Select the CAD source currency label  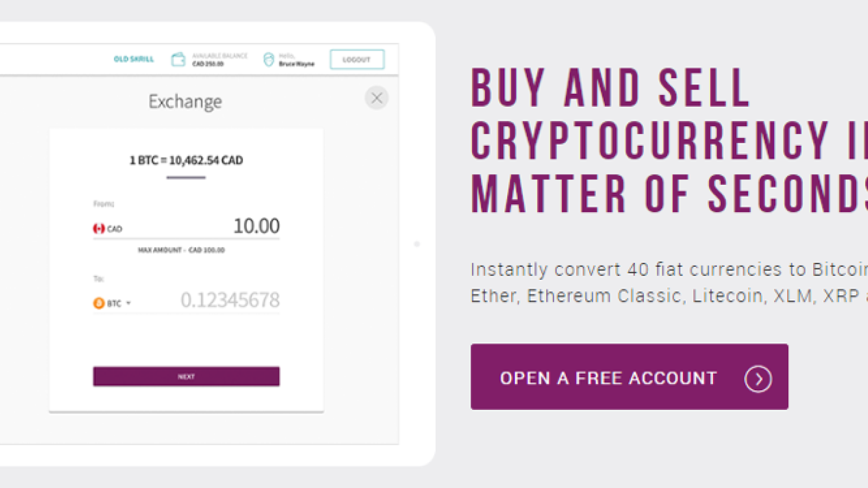(114, 229)
